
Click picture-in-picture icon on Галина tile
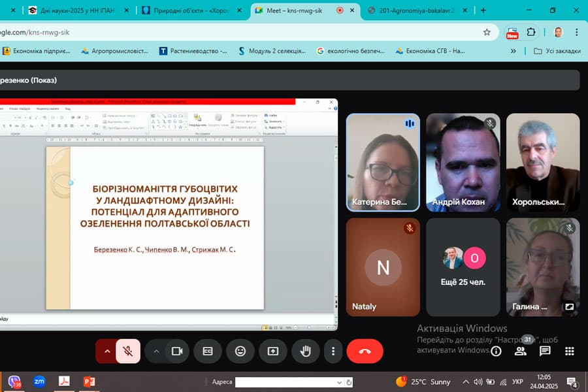[x=569, y=306]
